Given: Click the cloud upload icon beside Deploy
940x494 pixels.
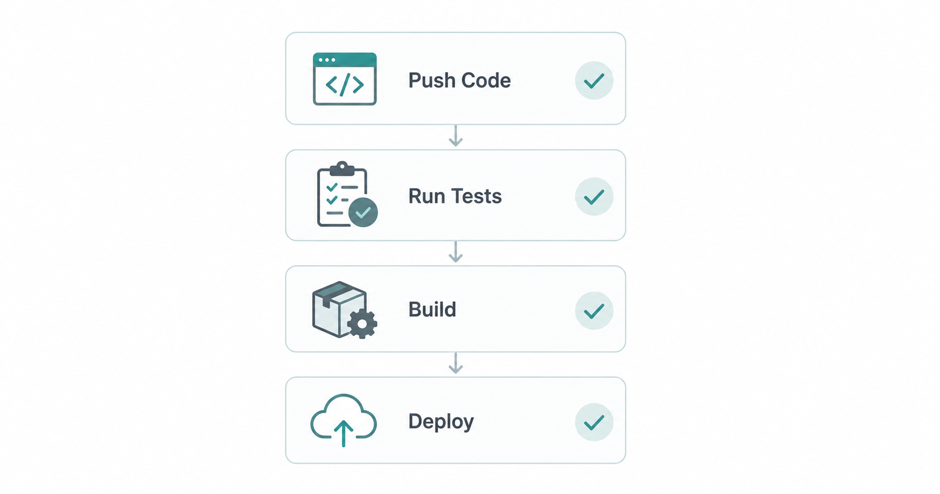Looking at the screenshot, I should tap(344, 420).
